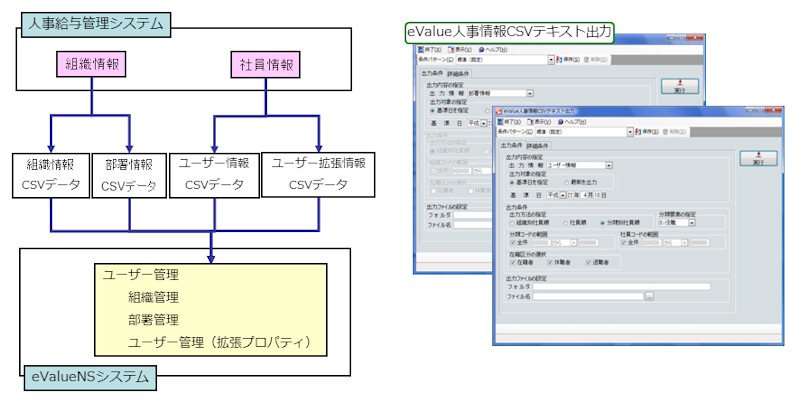The height and width of the screenshot is (403, 800).
Task: Switch to 詳細条件 tab in 部署情報 window
Action: (x=458, y=74)
